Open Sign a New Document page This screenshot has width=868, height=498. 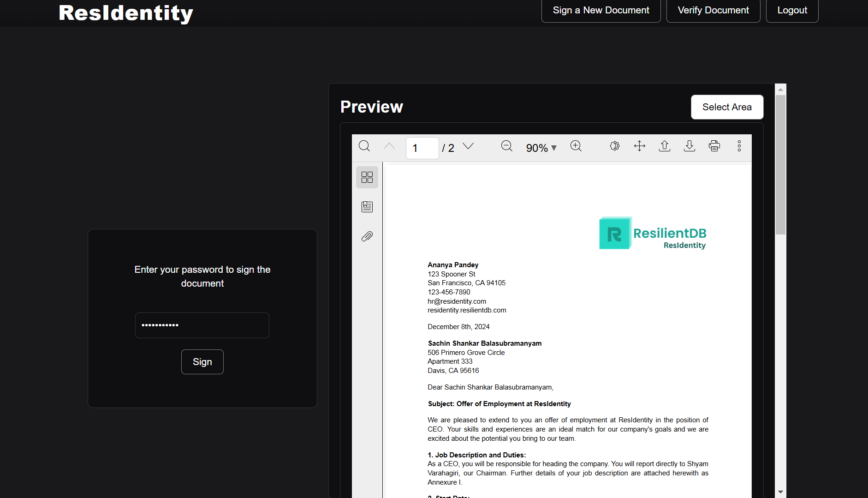[601, 10]
